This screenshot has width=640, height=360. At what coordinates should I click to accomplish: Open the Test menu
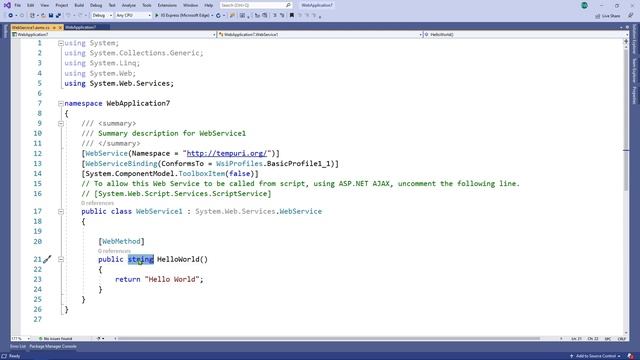(x=112, y=5)
